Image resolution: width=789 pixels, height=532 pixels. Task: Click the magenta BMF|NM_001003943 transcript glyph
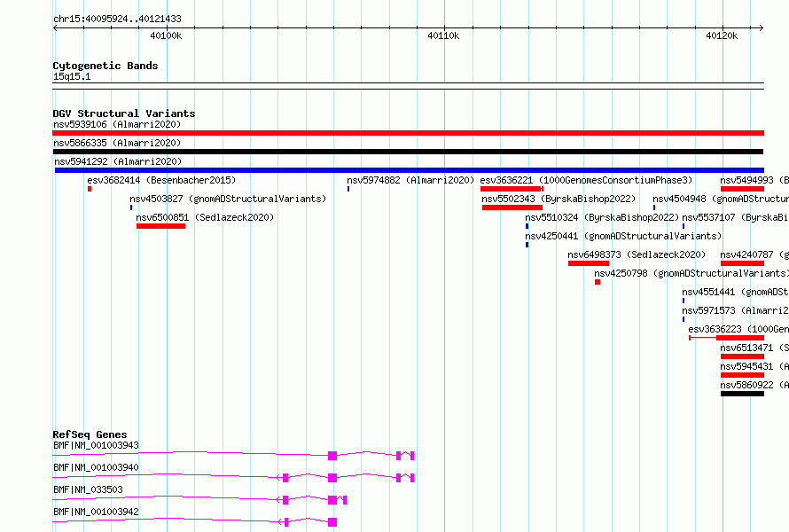(233, 455)
